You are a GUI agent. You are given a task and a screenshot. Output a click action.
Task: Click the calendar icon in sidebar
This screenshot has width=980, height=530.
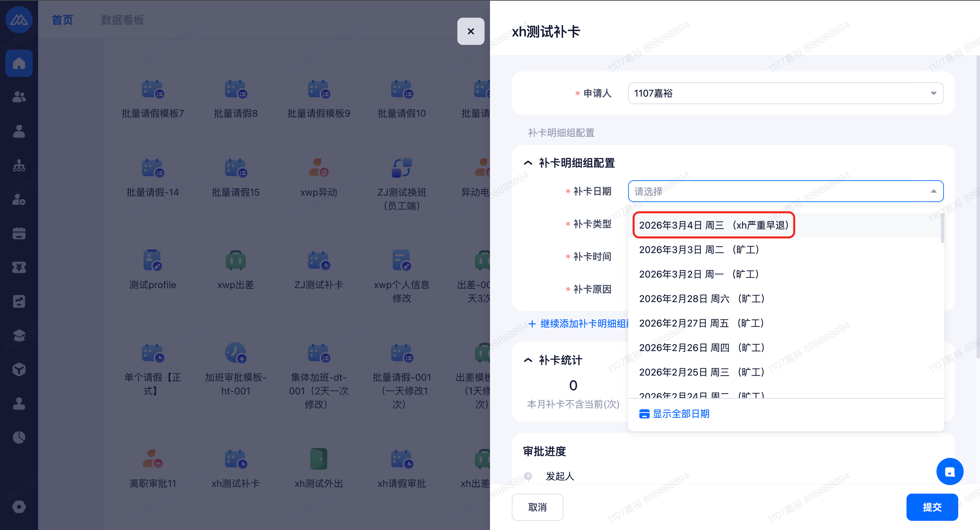point(19,233)
